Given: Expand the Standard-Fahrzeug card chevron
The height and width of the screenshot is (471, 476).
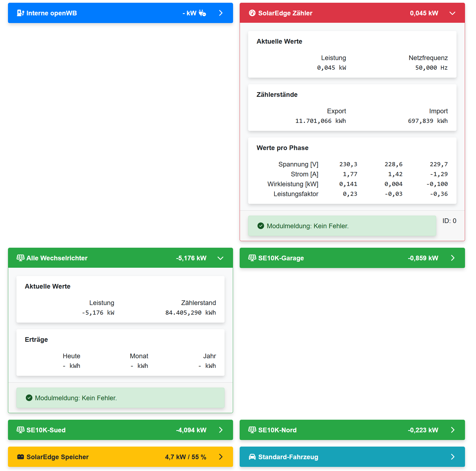Looking at the screenshot, I should click(453, 457).
